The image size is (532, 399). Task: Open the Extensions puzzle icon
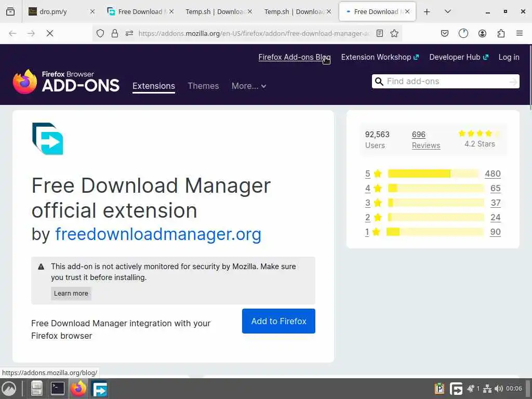click(501, 33)
